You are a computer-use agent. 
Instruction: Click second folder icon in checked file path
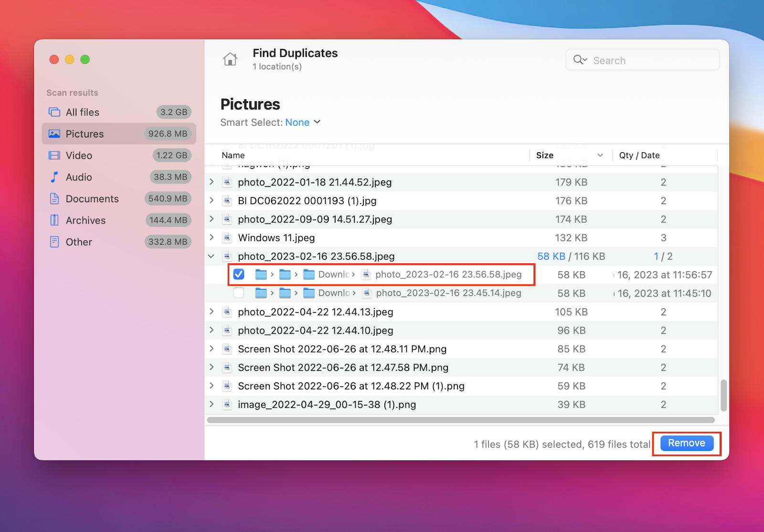coord(285,274)
